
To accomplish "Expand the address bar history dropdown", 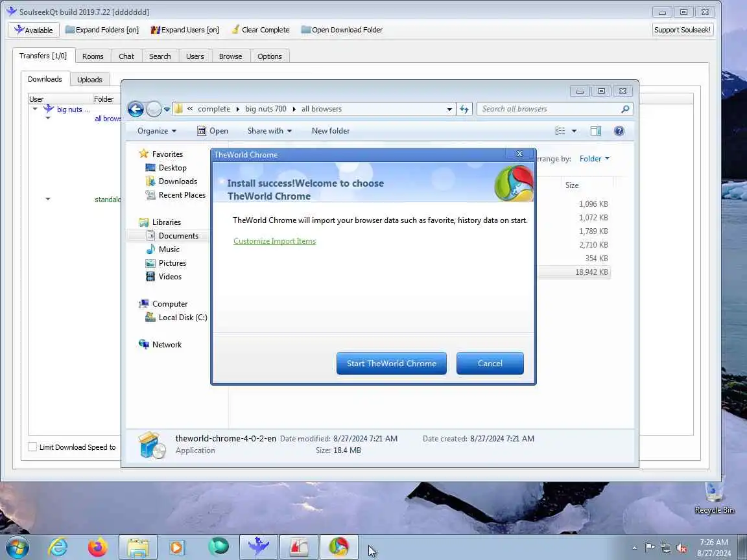I will [x=449, y=109].
